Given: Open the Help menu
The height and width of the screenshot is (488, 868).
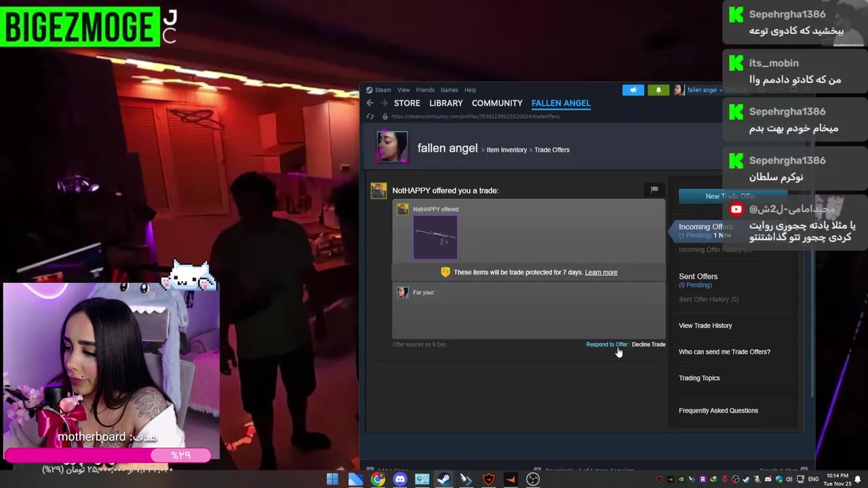Looking at the screenshot, I should pos(470,89).
